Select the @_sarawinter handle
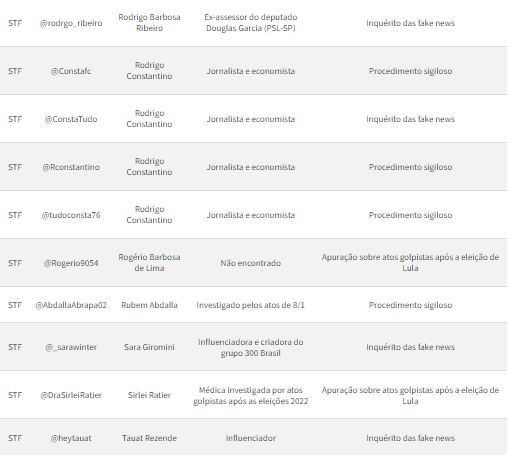509x455 pixels. pyautogui.click(x=71, y=347)
